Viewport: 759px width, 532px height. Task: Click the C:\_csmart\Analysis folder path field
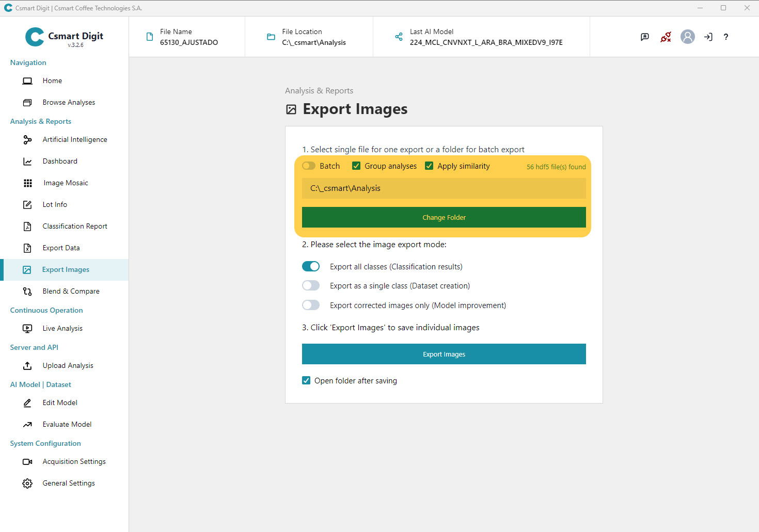point(444,188)
